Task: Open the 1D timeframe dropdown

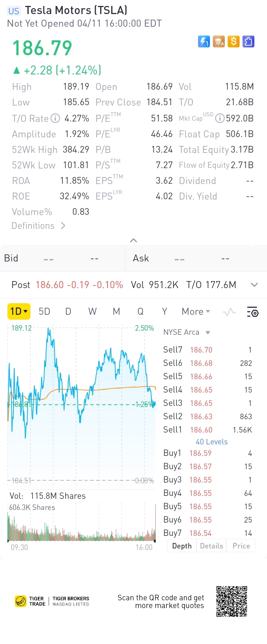Action: (19, 311)
